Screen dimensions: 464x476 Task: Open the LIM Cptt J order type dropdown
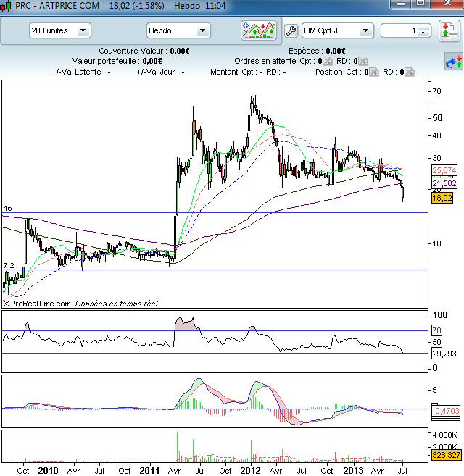pos(337,30)
